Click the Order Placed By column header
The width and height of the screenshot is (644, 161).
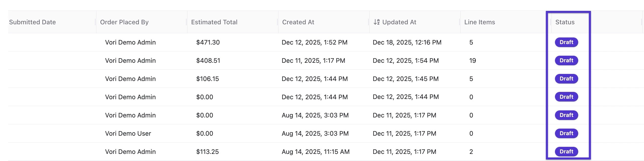point(124,22)
